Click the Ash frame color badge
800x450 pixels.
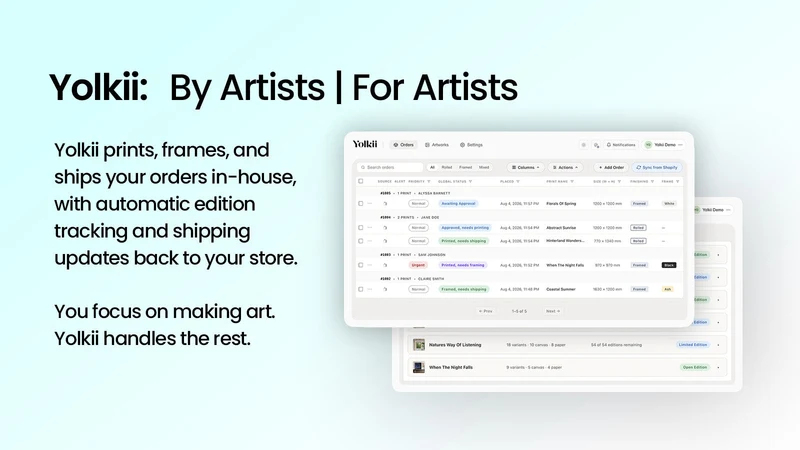667,289
